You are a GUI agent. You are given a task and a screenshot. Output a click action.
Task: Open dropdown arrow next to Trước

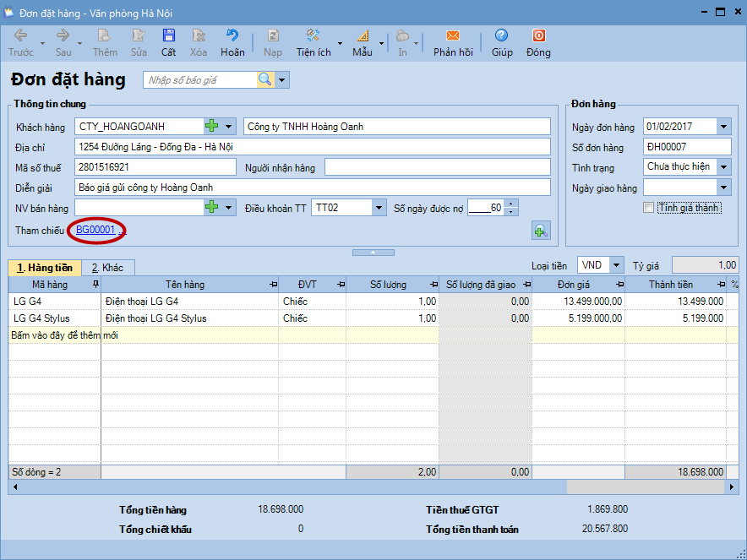click(x=42, y=43)
